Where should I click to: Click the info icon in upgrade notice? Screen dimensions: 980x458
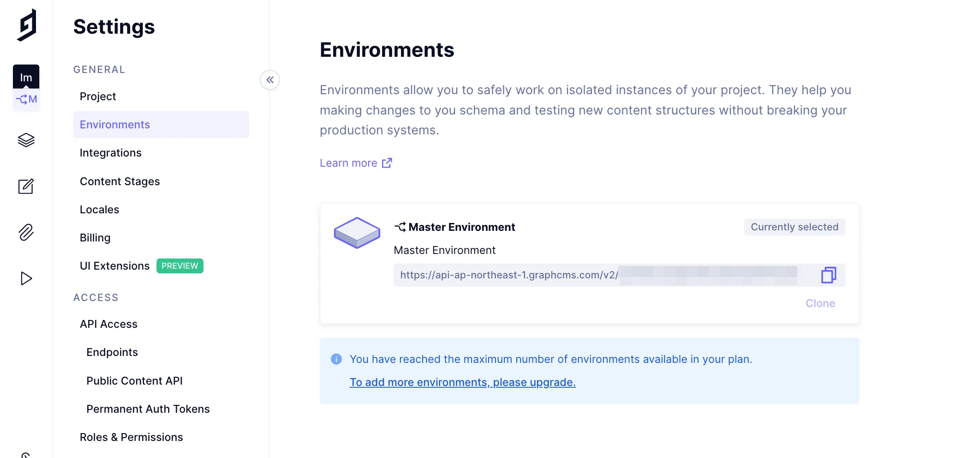click(336, 359)
